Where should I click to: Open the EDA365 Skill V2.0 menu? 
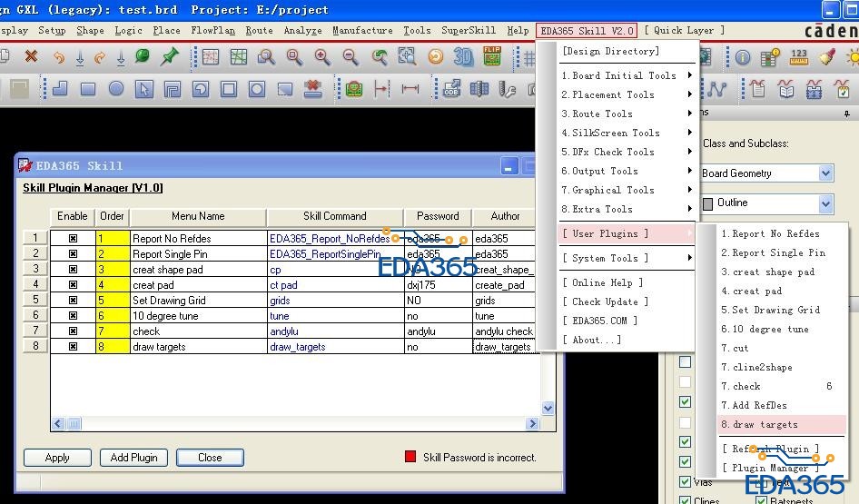587,31
